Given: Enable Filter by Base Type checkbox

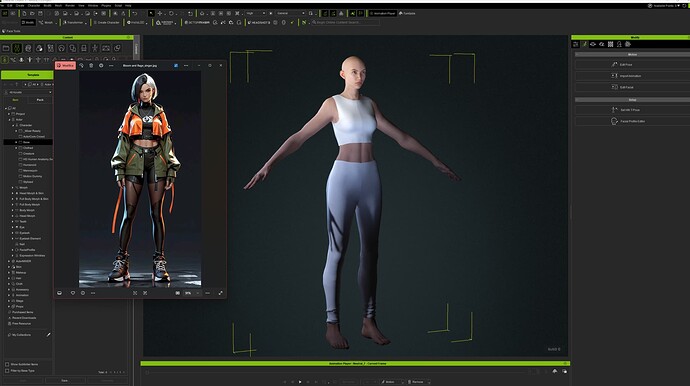Looking at the screenshot, I should tap(7, 371).
